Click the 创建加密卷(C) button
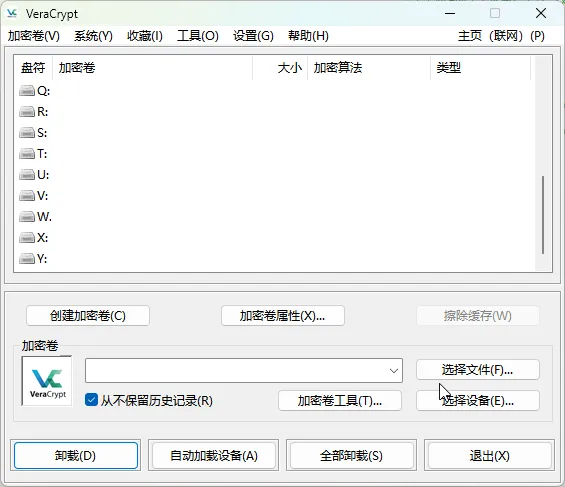The image size is (565, 487). 88,316
